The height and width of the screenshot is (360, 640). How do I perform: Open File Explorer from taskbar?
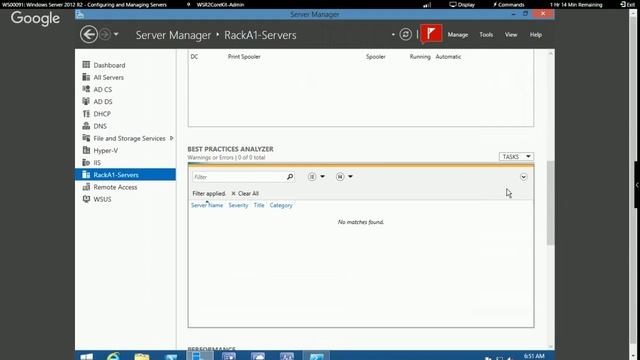click(x=142, y=356)
